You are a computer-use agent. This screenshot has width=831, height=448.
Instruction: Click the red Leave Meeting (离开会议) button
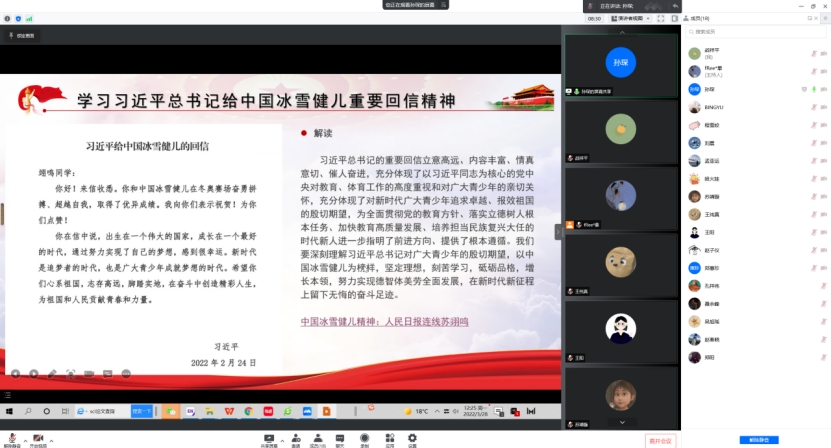tap(661, 440)
